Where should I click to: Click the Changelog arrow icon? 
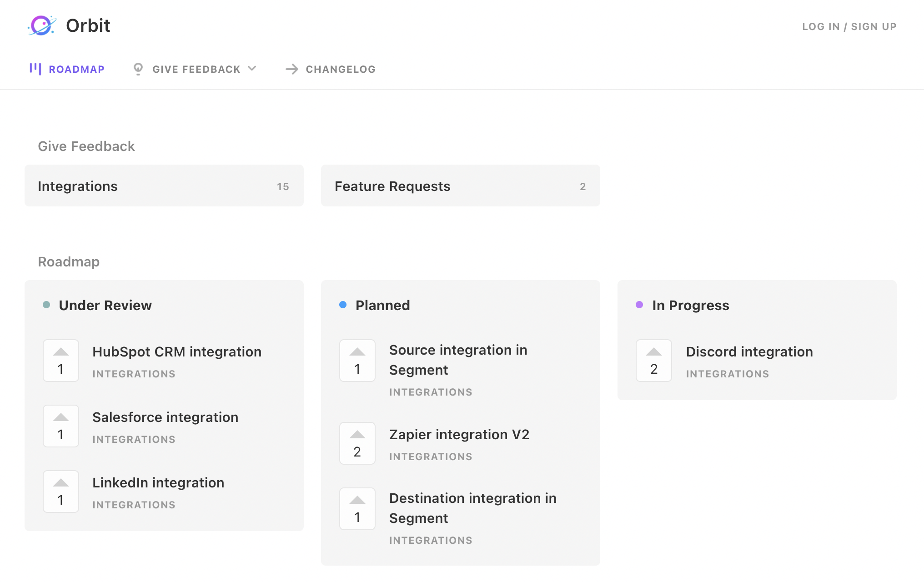coord(291,69)
